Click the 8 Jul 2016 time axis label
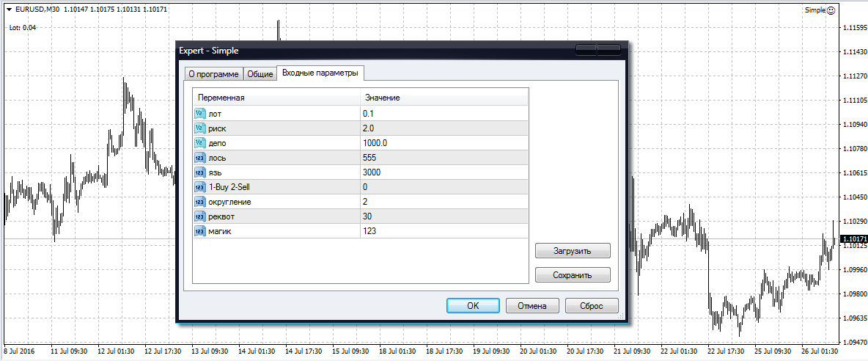This screenshot has width=868, height=361. click(x=18, y=351)
